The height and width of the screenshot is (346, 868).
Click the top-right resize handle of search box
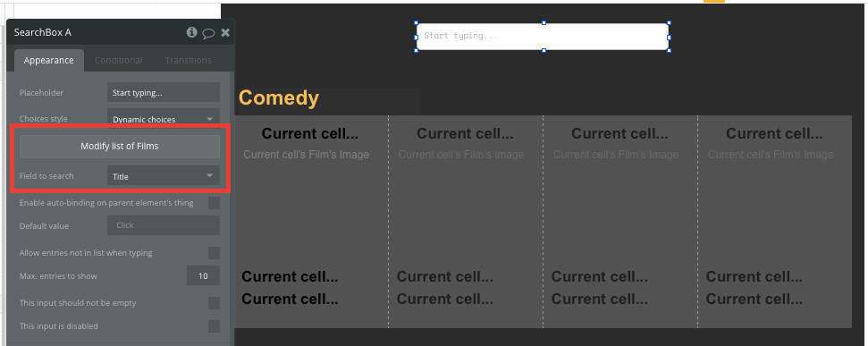point(669,23)
